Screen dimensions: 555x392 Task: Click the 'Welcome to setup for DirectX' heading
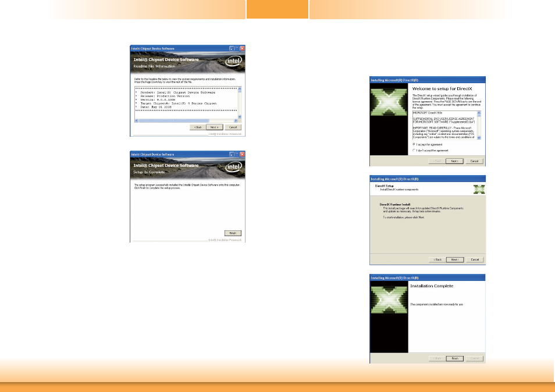click(x=442, y=89)
